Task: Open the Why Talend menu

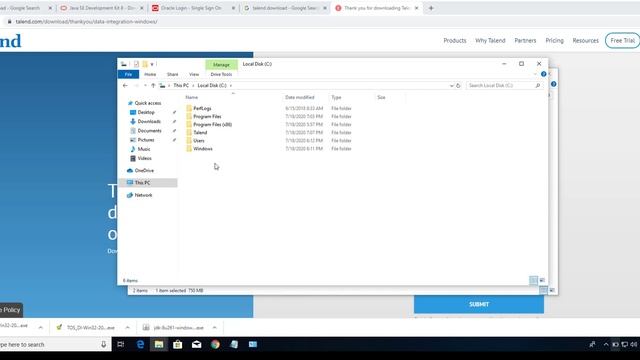Action: point(490,40)
